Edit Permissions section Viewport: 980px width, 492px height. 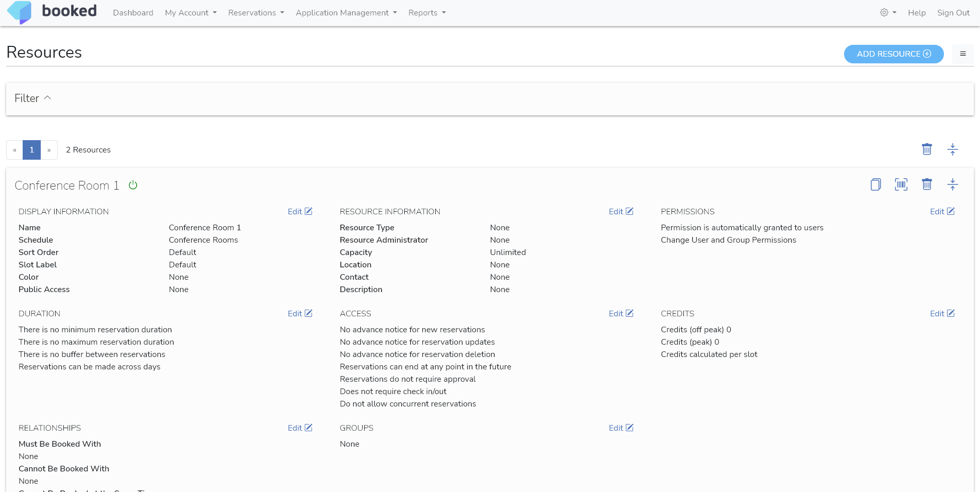click(942, 211)
